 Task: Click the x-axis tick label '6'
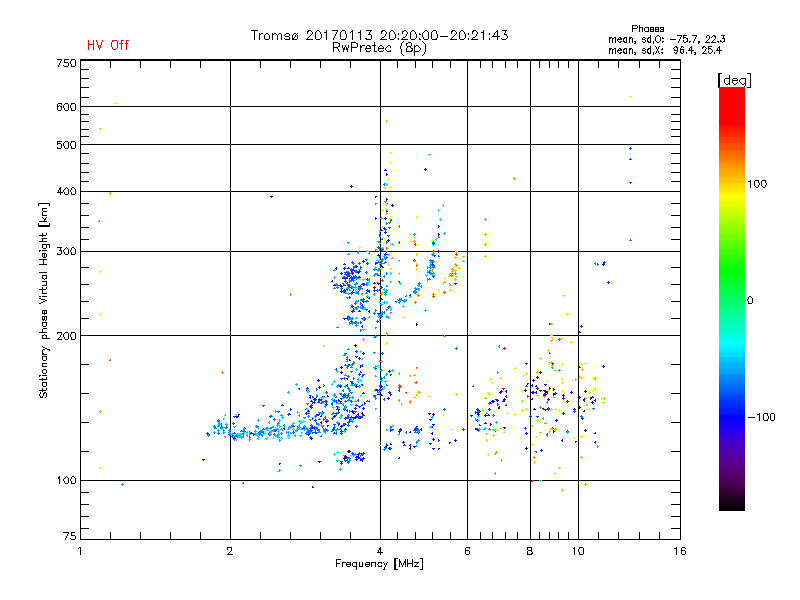point(467,551)
